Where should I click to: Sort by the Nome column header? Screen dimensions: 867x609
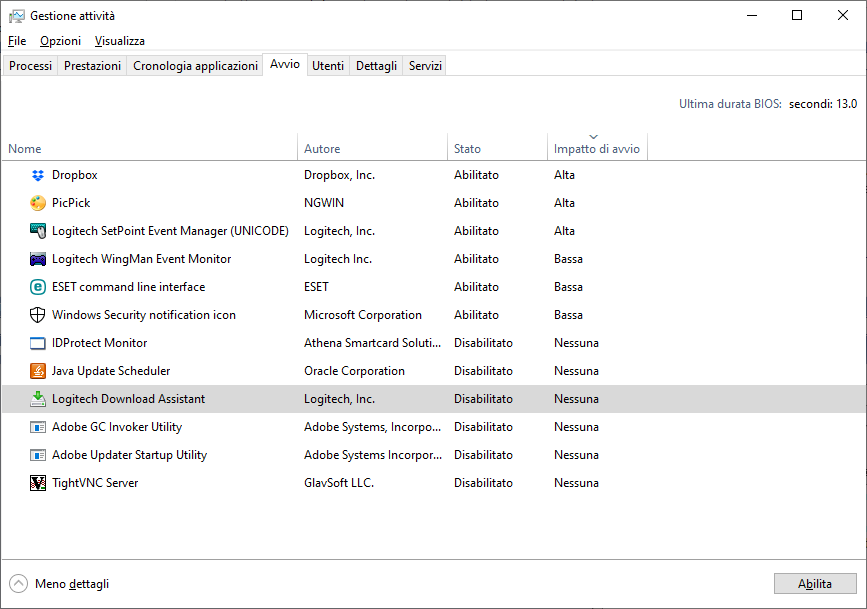pos(150,148)
